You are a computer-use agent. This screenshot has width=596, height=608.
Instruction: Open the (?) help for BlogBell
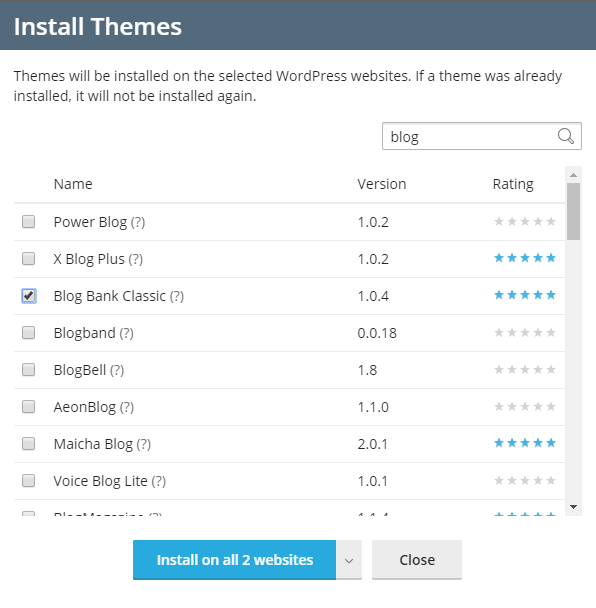pos(117,370)
